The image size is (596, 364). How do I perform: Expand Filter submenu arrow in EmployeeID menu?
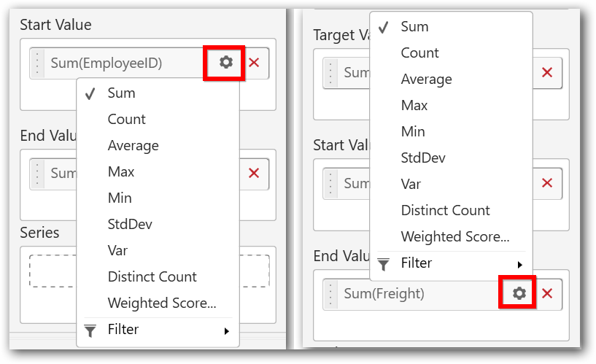[226, 330]
